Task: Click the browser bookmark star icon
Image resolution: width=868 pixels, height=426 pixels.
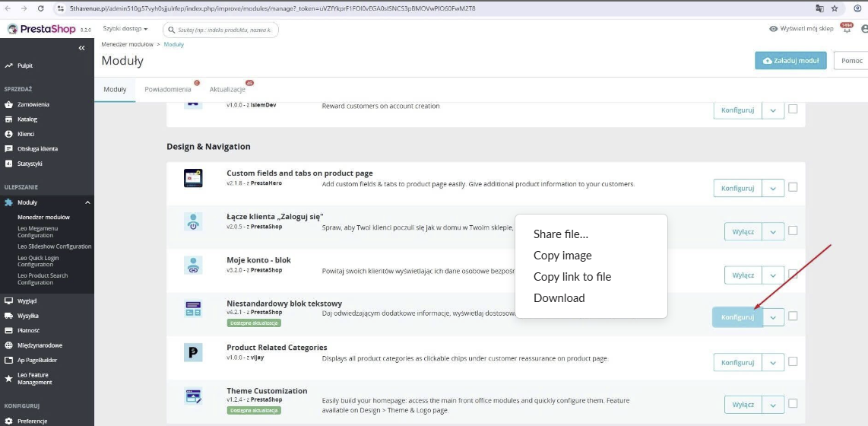Action: coord(835,8)
